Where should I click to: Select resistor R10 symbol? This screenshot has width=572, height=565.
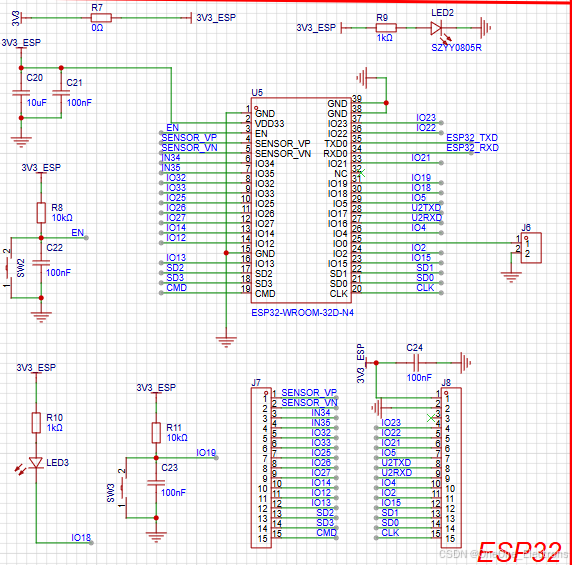(36, 423)
